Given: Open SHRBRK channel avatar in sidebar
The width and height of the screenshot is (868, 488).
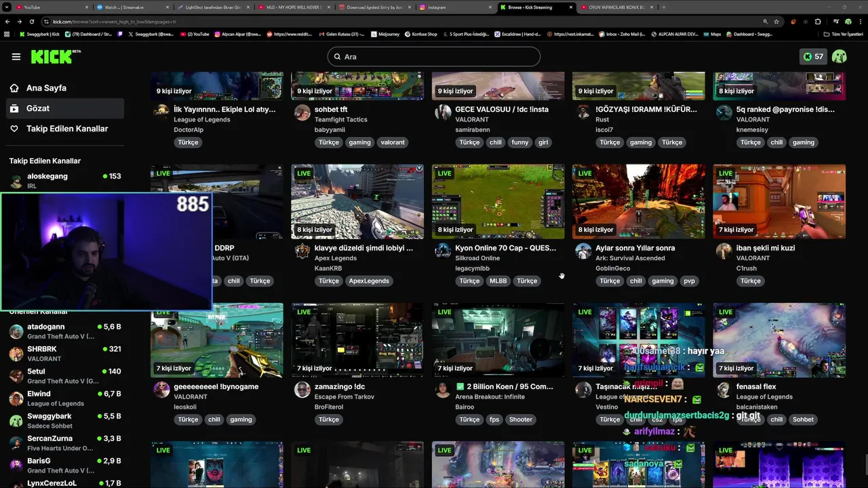Looking at the screenshot, I should point(16,353).
